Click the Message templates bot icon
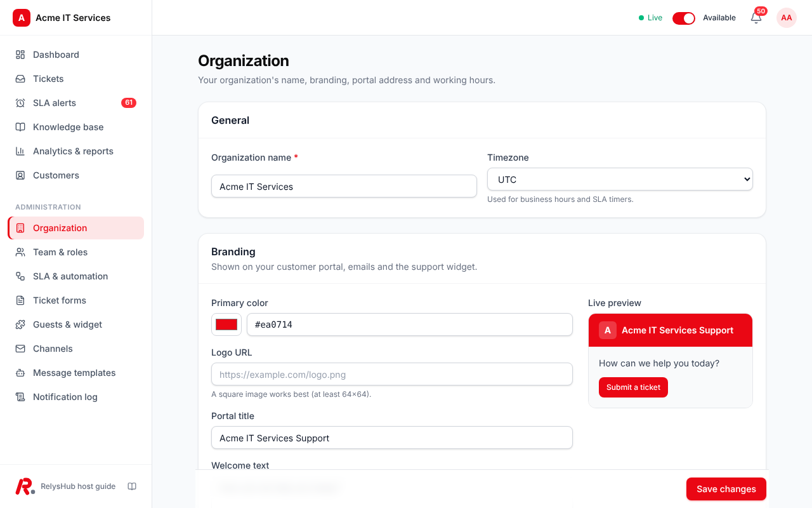The width and height of the screenshot is (812, 508). (x=20, y=373)
